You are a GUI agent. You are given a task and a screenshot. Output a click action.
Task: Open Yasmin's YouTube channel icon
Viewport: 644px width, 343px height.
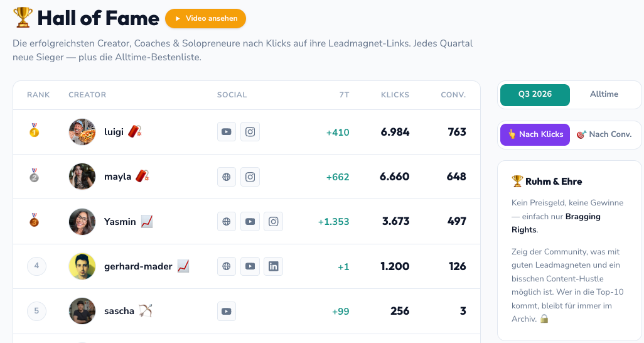point(250,221)
